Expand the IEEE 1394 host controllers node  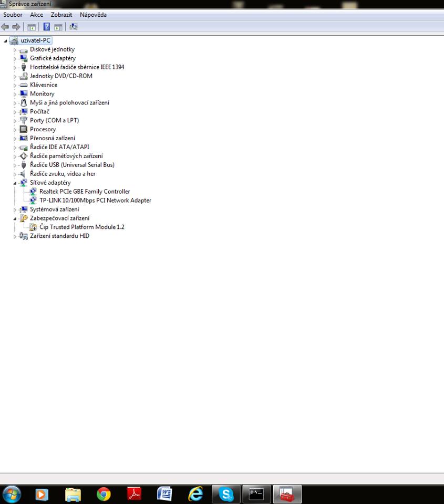pos(15,68)
